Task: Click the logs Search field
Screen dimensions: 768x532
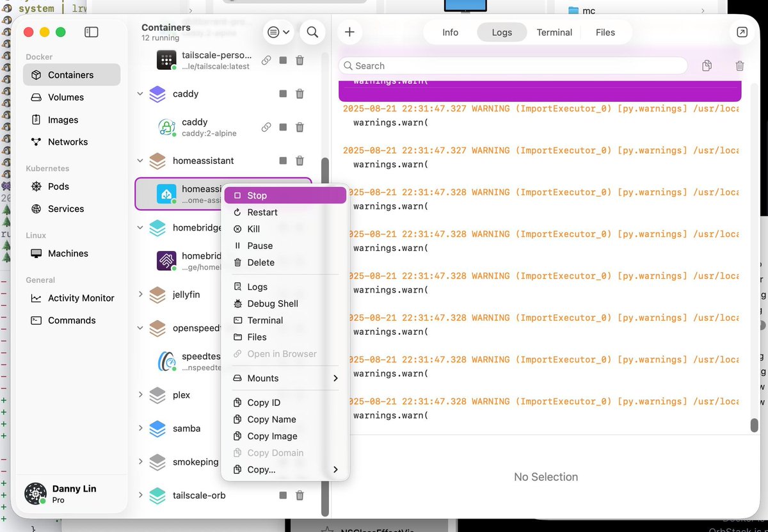Action: (x=513, y=65)
